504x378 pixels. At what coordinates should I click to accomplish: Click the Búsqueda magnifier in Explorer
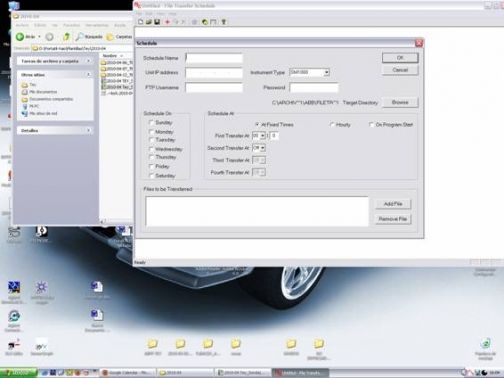coord(79,36)
